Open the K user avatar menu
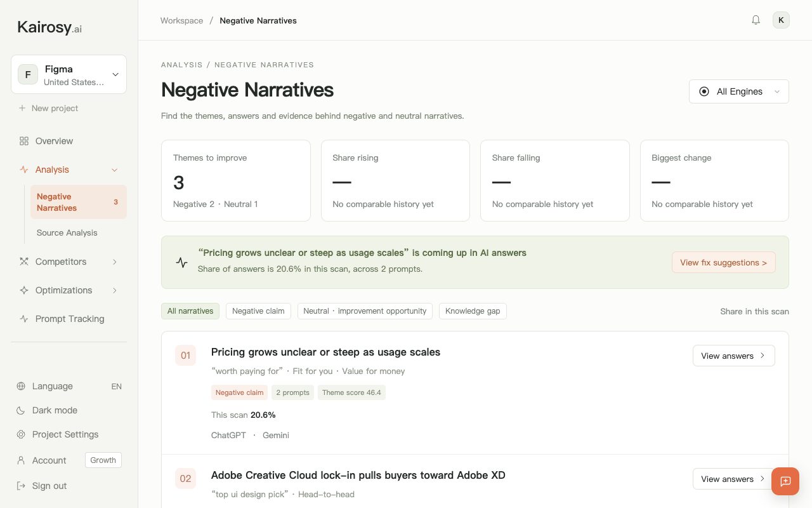This screenshot has height=508, width=812. (x=781, y=20)
